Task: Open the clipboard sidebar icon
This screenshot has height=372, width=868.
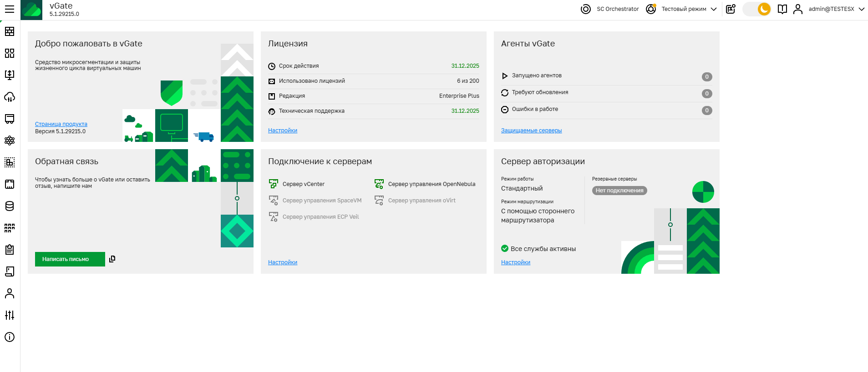Action: point(10,250)
